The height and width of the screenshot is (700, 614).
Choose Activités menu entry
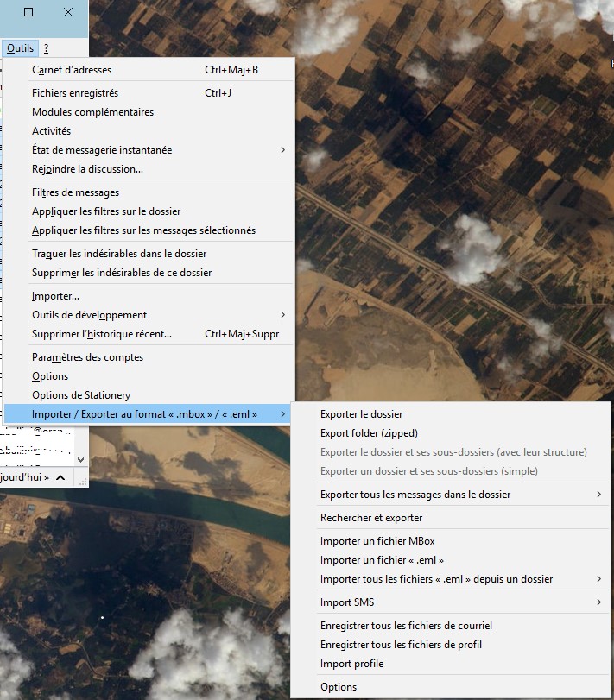pyautogui.click(x=149, y=131)
